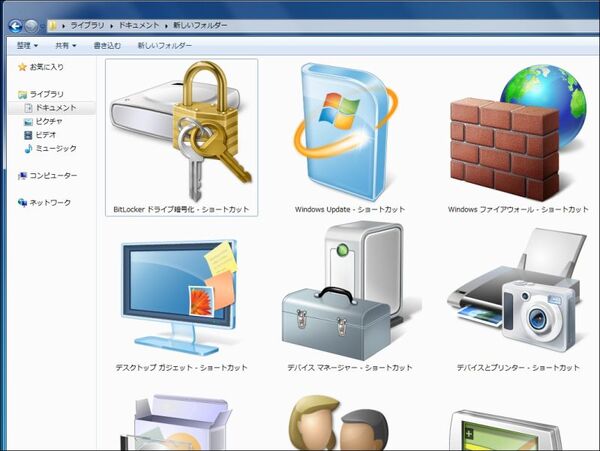This screenshot has width=600, height=451.
Task: Open ミュージック in the navigation pane
Action: [56, 148]
